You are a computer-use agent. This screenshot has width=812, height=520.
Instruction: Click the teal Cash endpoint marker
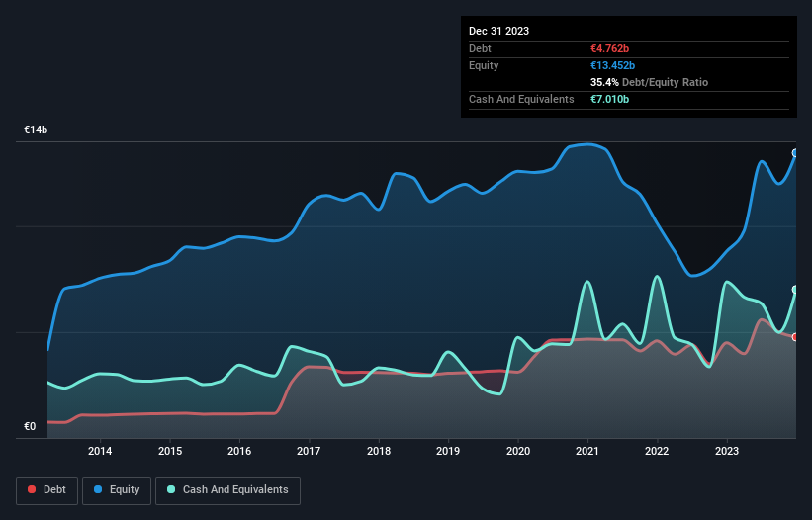tap(795, 290)
